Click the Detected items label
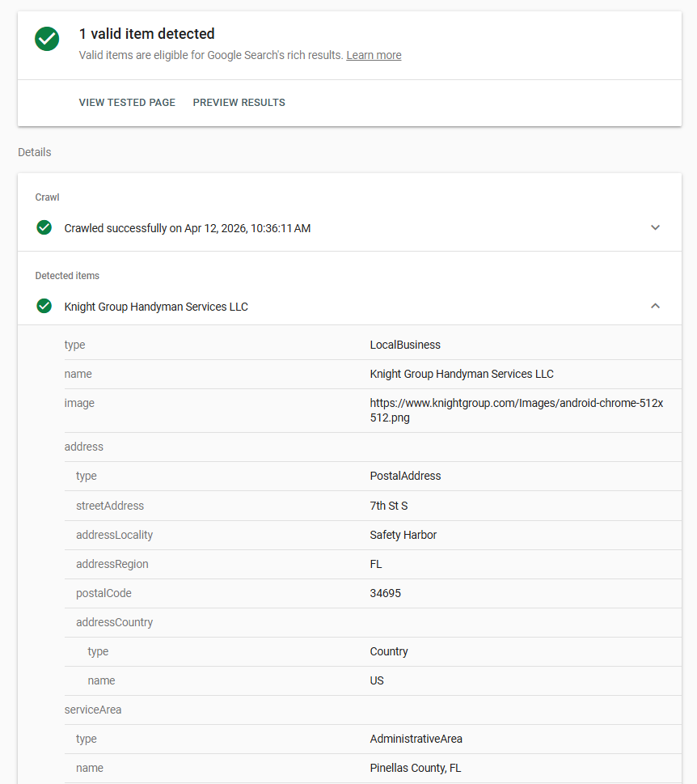 (x=67, y=275)
